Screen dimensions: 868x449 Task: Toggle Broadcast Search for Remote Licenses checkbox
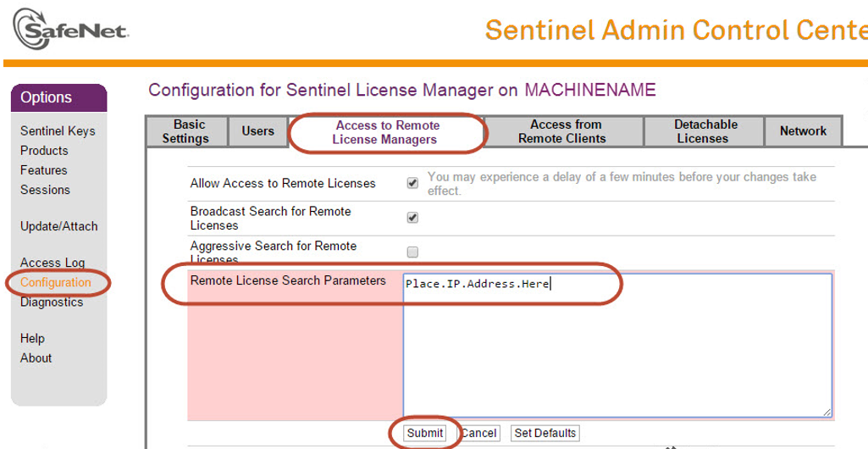[x=412, y=218]
